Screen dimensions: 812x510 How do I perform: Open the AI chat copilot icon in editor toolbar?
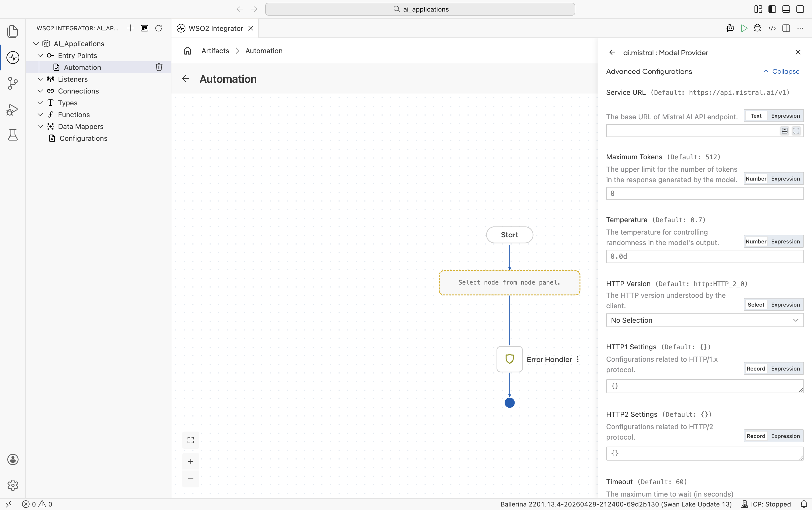point(730,28)
